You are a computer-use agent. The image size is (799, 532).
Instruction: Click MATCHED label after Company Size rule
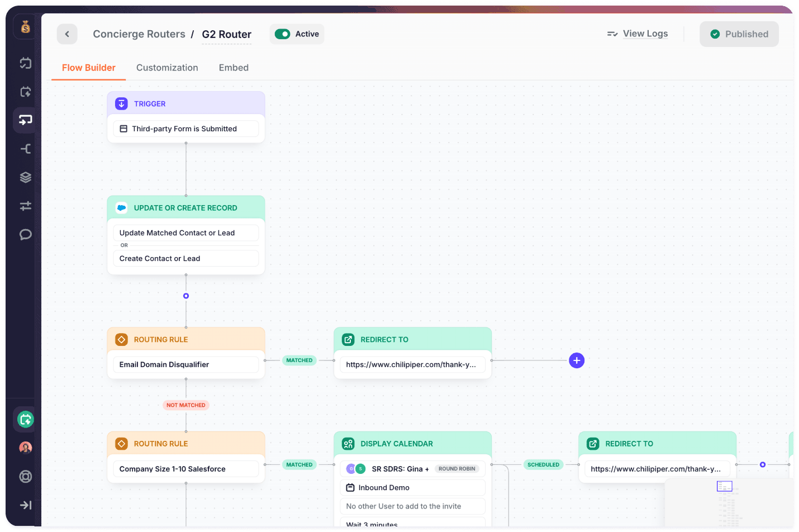299,464
